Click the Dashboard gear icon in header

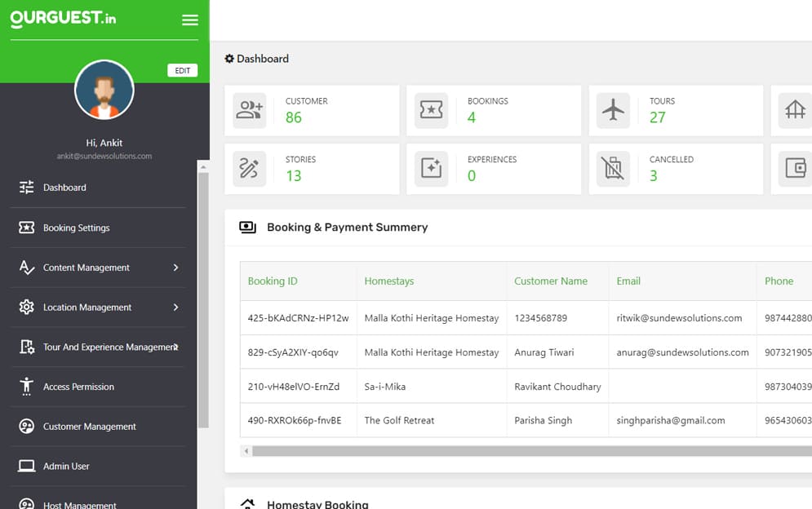click(229, 59)
